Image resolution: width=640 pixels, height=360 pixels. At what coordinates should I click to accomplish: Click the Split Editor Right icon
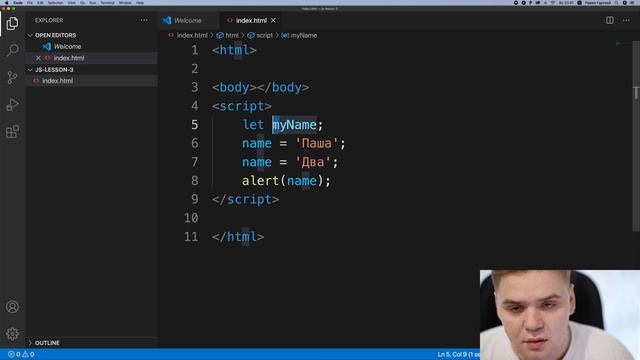(609, 20)
